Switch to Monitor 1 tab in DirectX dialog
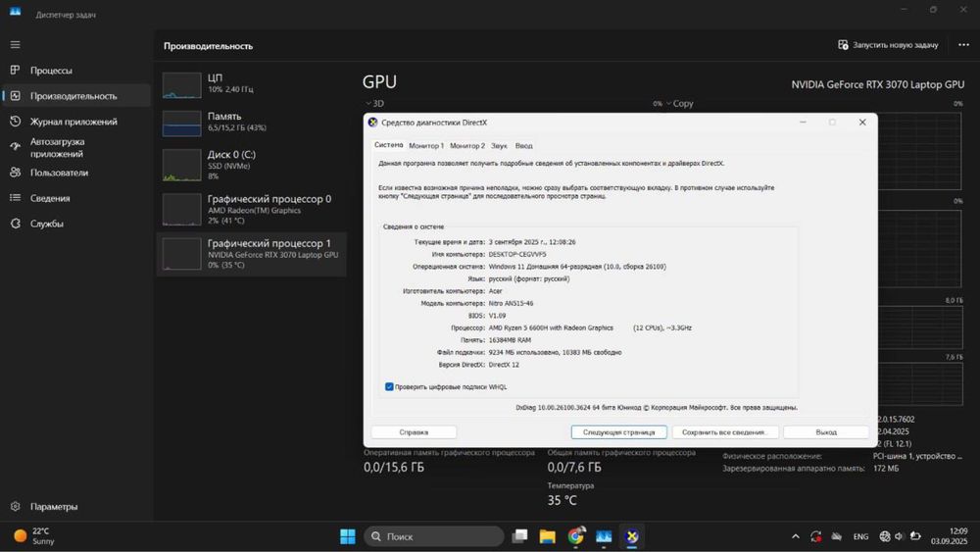 point(426,146)
